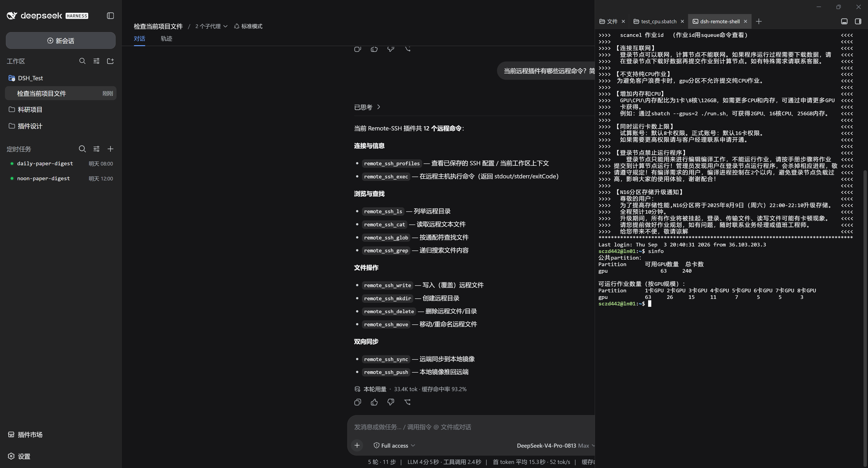Add a new tab in right panel
The width and height of the screenshot is (868, 468).
tap(759, 21)
